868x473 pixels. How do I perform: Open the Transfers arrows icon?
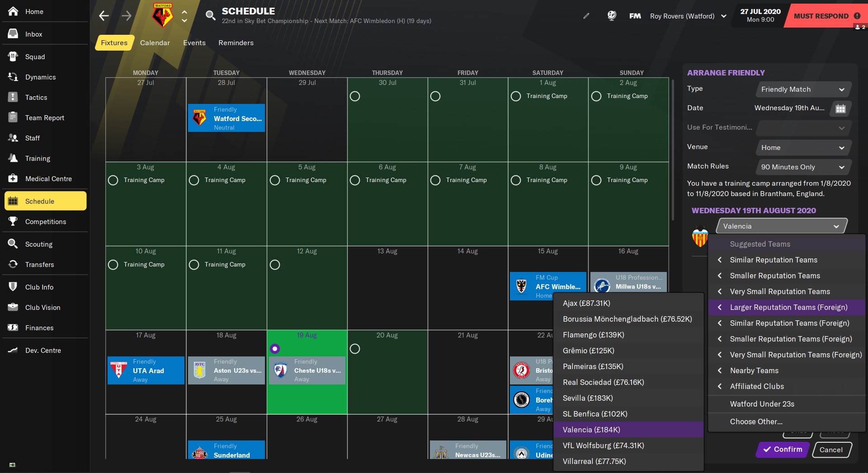click(13, 264)
